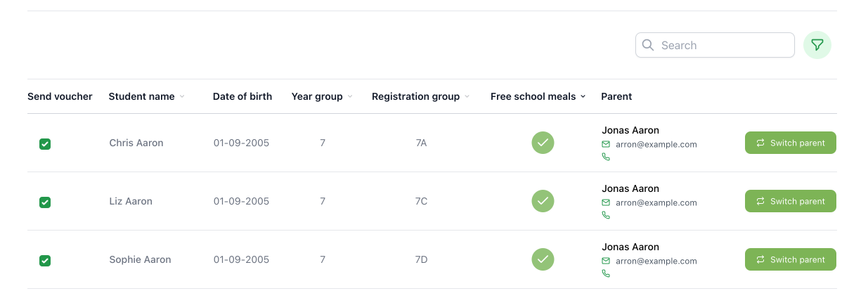
Task: Open the Registration group column dropdown
Action: tap(467, 97)
